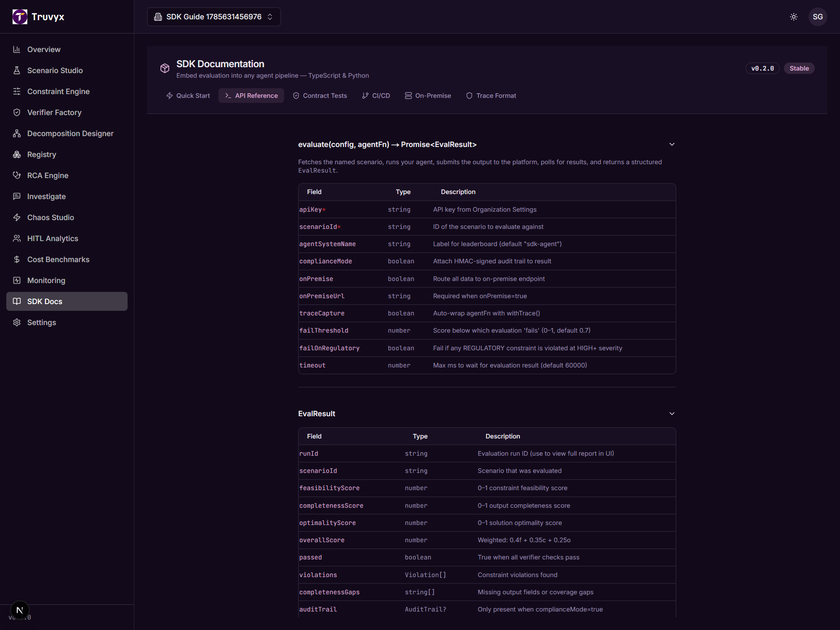The width and height of the screenshot is (840, 630).
Task: Click the Chaos Studio lightning icon
Action: (x=17, y=218)
